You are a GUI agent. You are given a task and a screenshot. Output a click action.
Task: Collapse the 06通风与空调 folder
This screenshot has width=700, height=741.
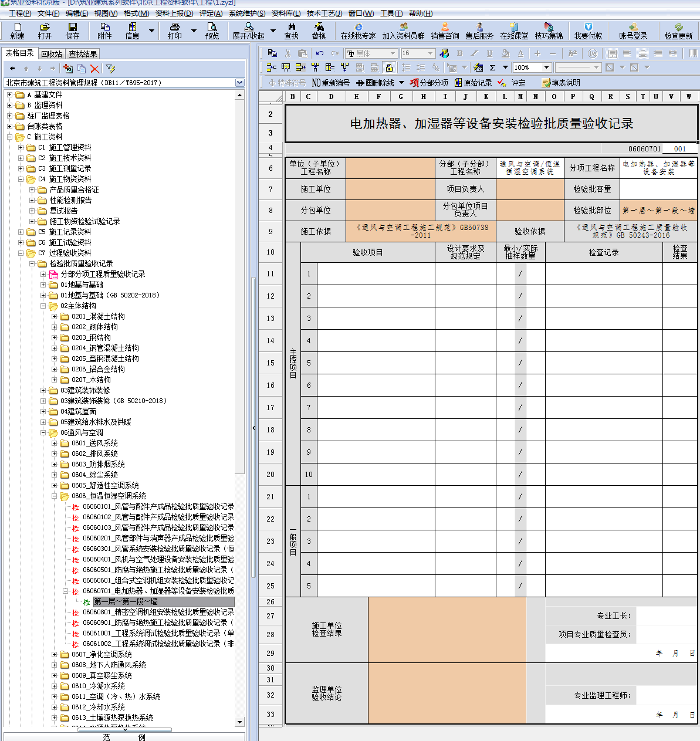pyautogui.click(x=43, y=432)
